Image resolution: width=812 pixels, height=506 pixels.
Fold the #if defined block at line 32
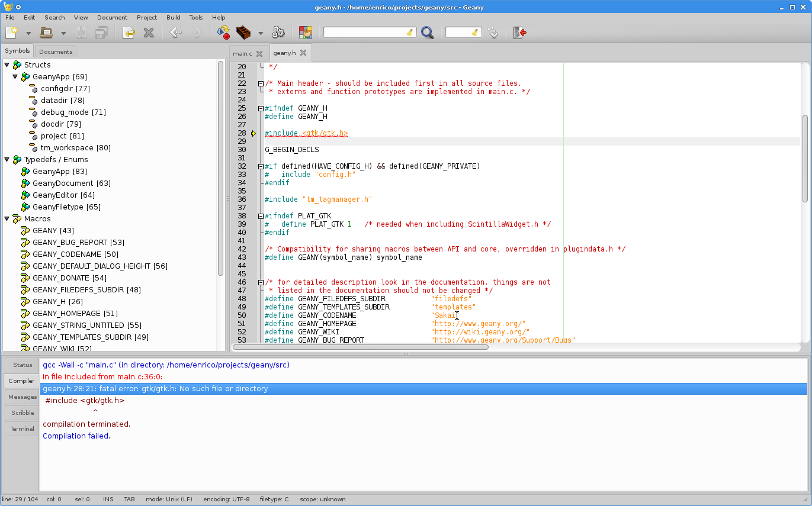[x=261, y=166]
